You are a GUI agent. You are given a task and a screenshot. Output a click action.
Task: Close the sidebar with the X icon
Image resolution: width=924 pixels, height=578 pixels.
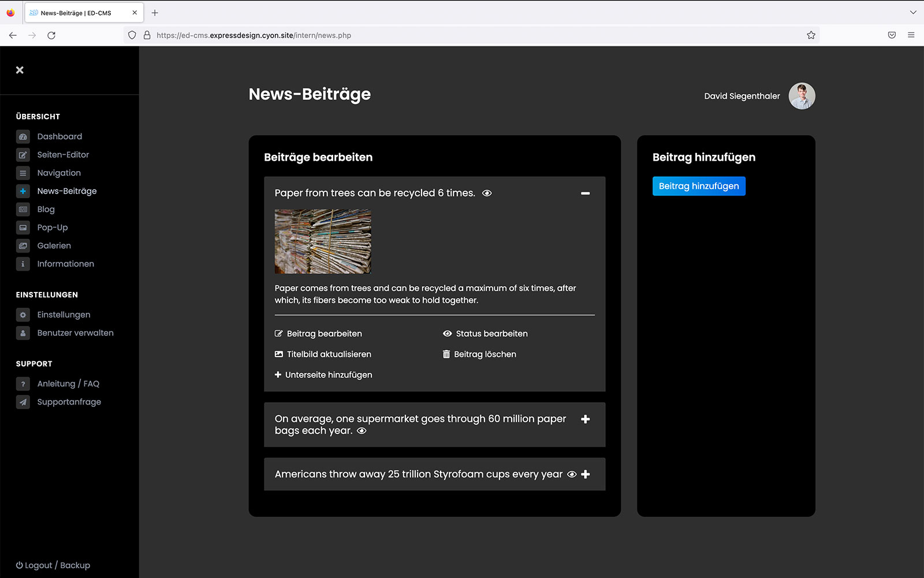coord(20,70)
